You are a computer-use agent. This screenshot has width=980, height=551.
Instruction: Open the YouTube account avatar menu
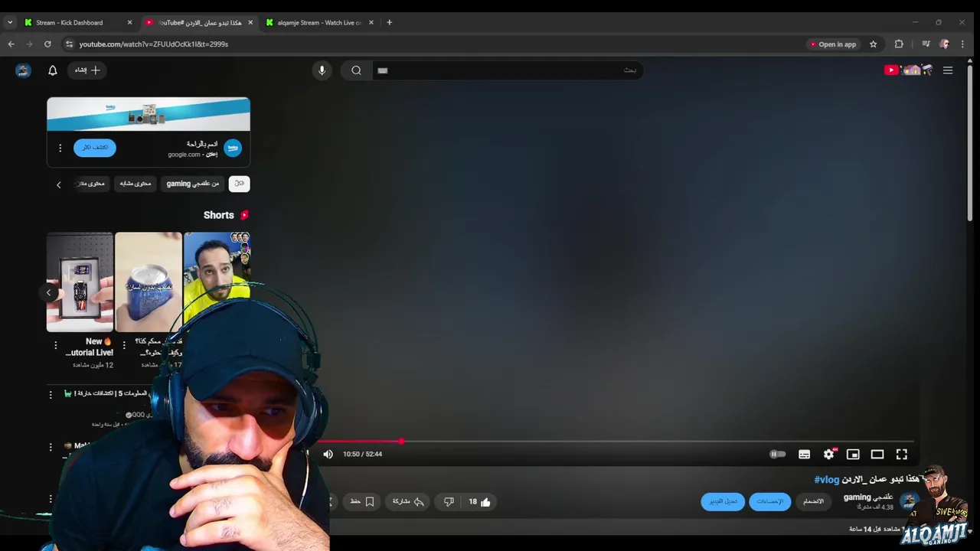[23, 70]
